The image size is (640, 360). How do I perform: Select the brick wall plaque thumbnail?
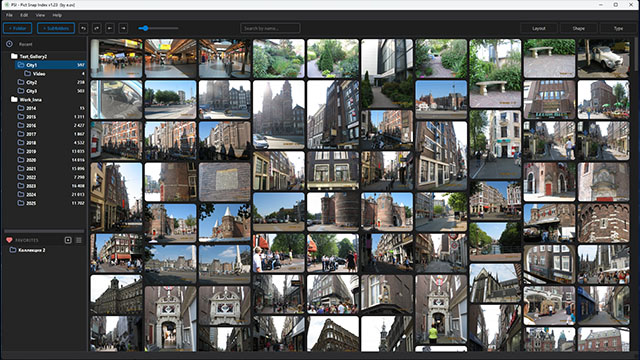pyautogui.click(x=224, y=182)
